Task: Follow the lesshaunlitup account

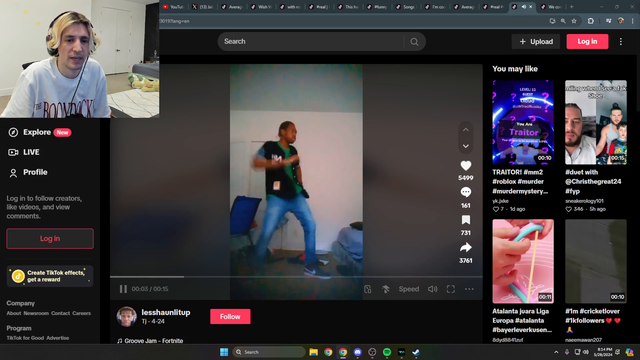Action: [x=230, y=316]
